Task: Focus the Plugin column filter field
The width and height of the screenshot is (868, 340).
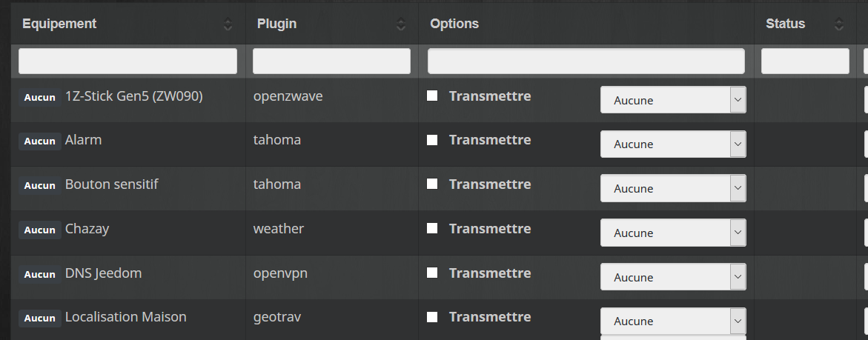Action: tap(331, 61)
